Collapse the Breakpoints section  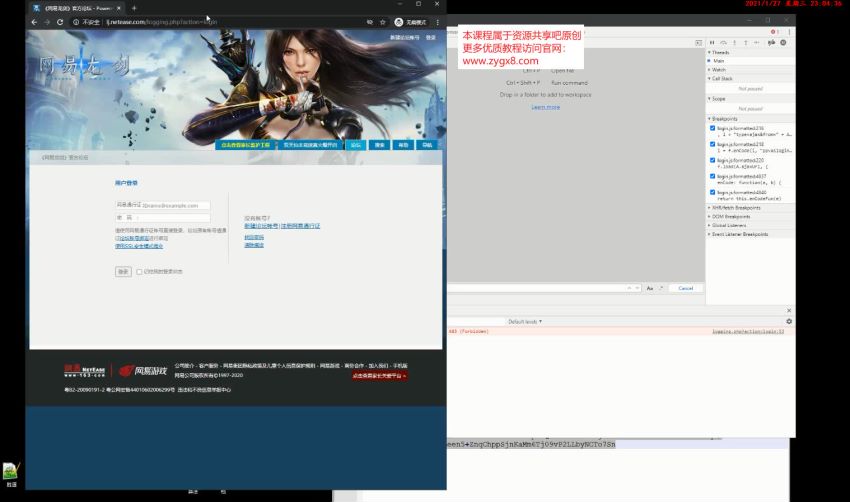tap(750, 119)
